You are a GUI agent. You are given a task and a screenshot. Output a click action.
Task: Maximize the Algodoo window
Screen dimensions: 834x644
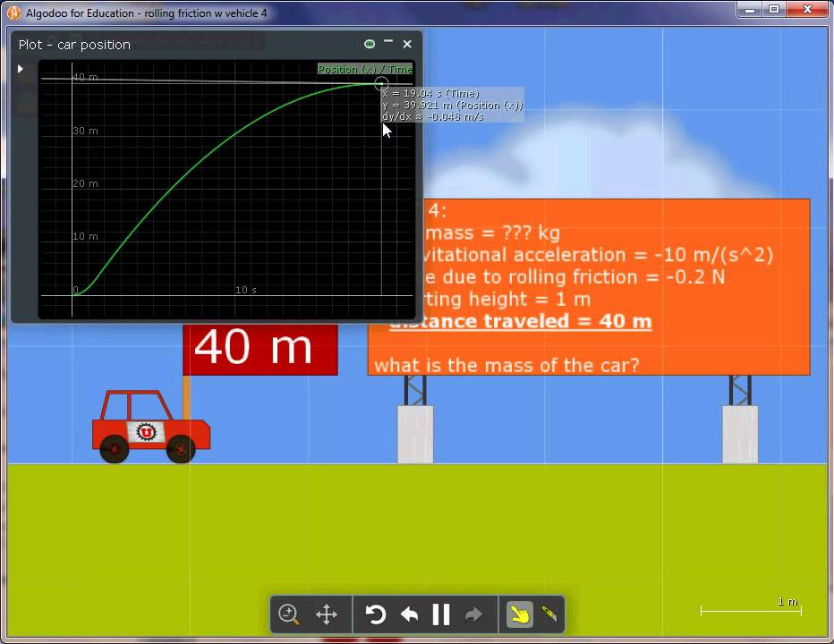tap(774, 9)
